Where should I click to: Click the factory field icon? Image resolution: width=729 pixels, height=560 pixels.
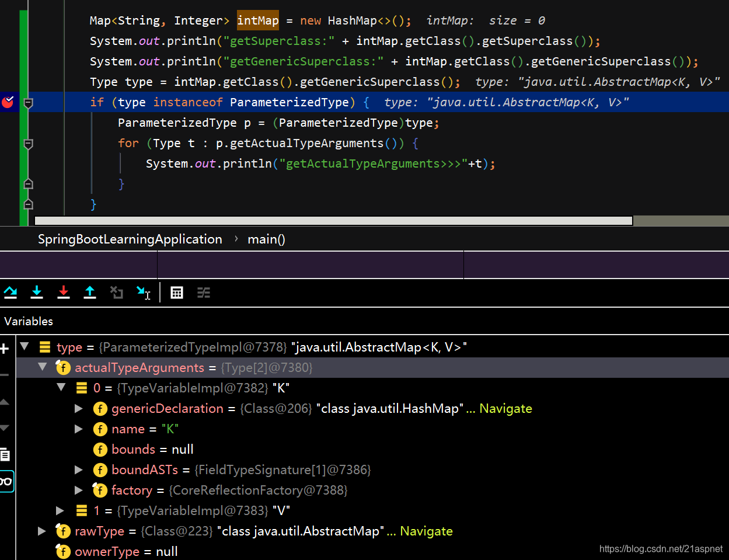coord(100,490)
